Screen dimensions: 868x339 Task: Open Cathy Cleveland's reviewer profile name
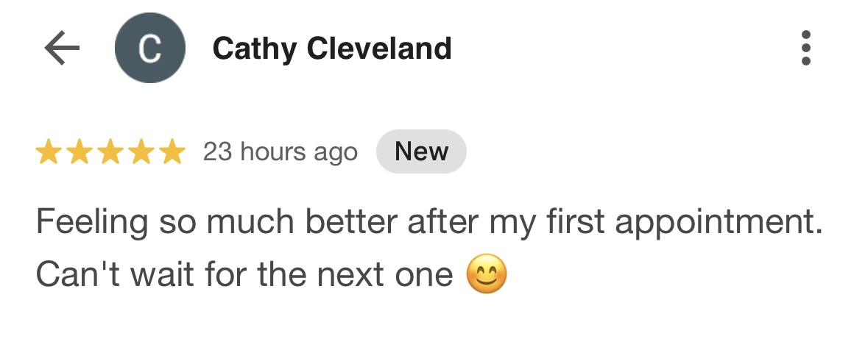332,49
